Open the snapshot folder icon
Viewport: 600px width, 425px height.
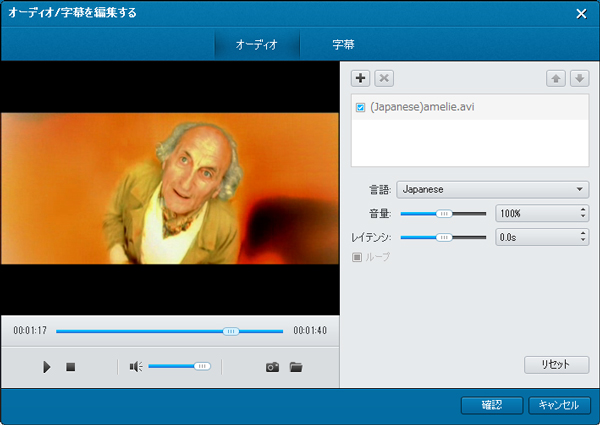[296, 367]
